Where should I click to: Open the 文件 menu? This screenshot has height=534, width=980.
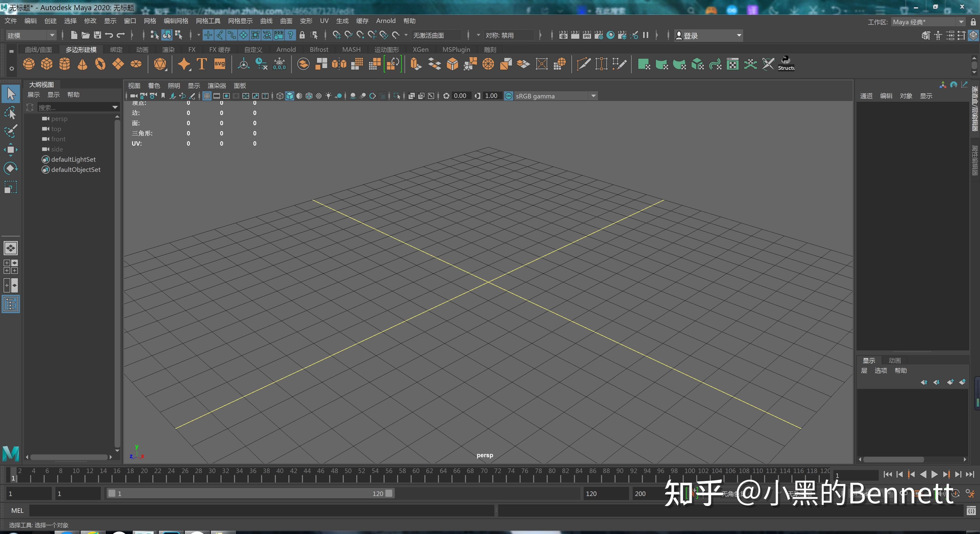click(x=11, y=21)
